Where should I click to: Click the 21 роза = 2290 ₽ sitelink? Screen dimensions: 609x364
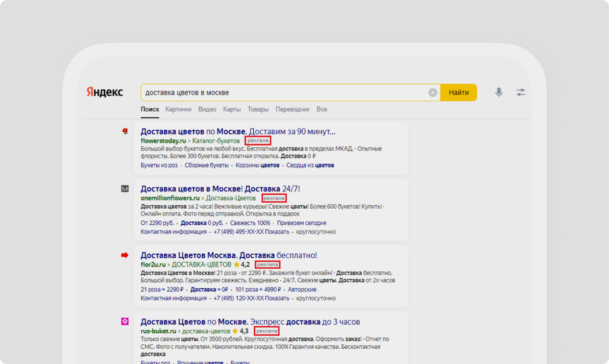pos(162,290)
